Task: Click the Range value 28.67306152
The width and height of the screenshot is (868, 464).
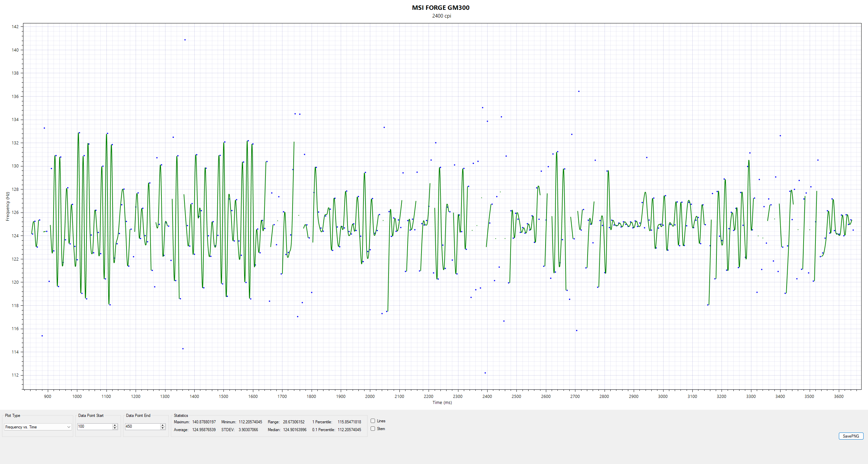Action: 294,422
